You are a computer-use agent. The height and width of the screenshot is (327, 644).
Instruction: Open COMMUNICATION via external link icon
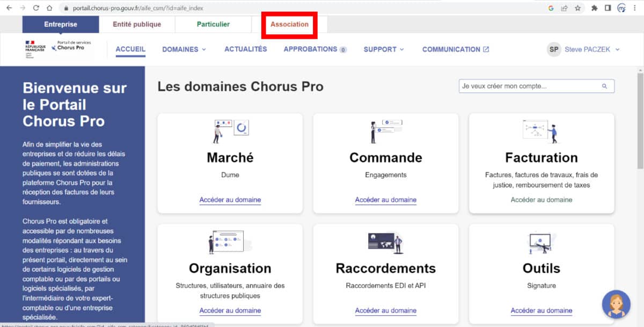(x=486, y=49)
